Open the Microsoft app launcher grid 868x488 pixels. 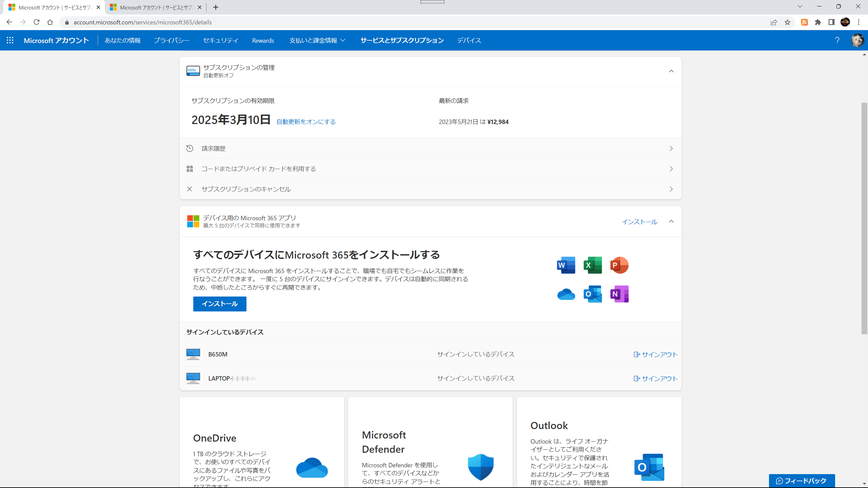pos(10,40)
